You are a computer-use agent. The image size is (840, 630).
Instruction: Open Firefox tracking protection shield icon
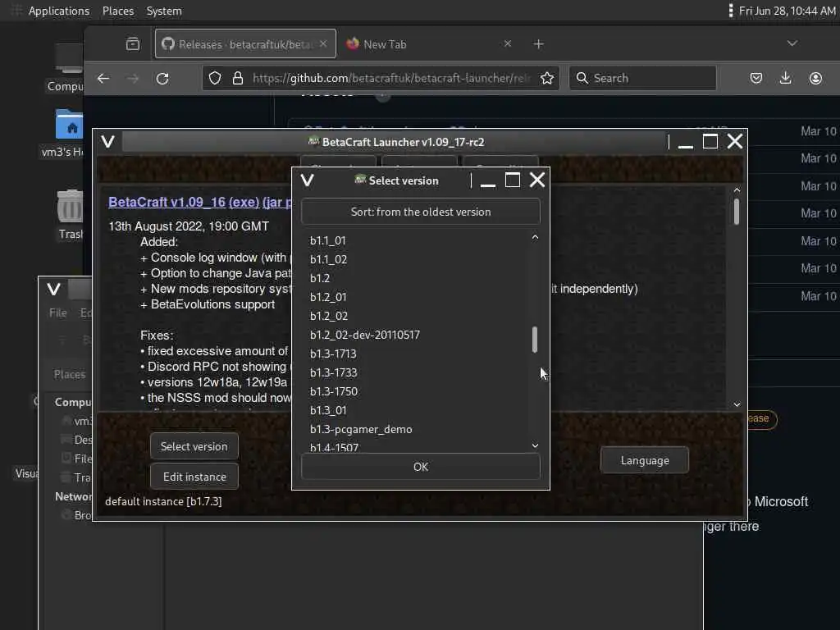coord(215,78)
